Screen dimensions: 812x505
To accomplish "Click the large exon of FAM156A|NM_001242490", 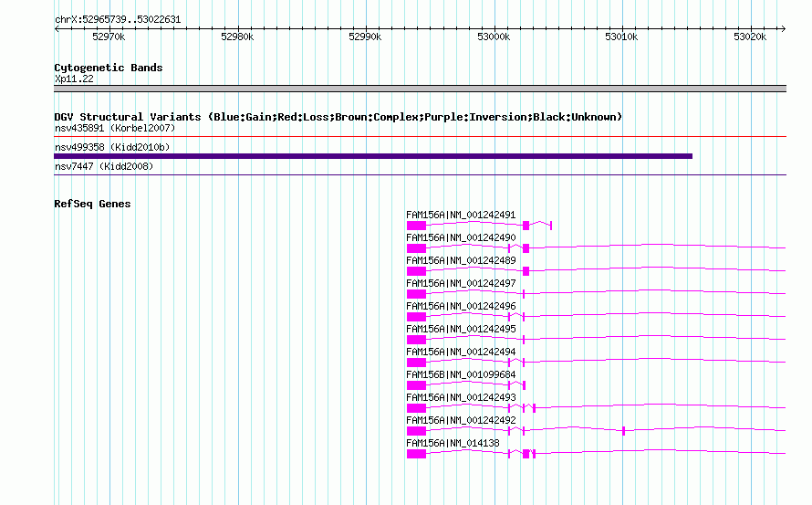I will click(x=416, y=248).
